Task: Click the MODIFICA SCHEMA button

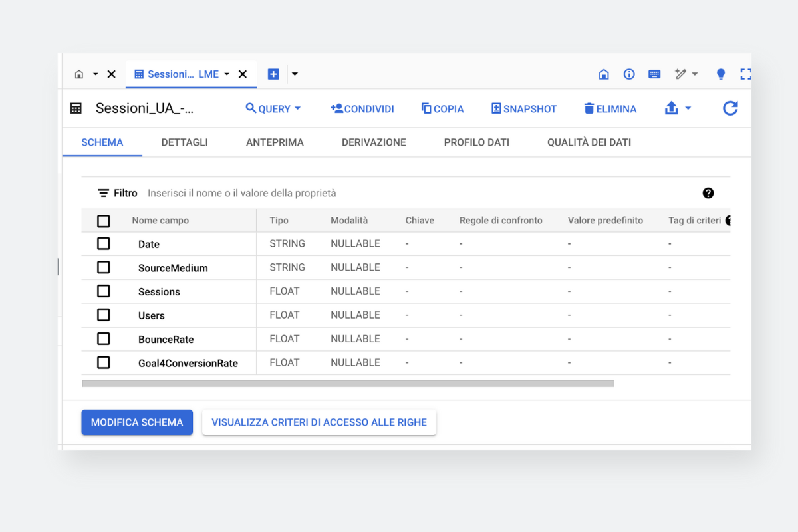Action: (x=137, y=422)
